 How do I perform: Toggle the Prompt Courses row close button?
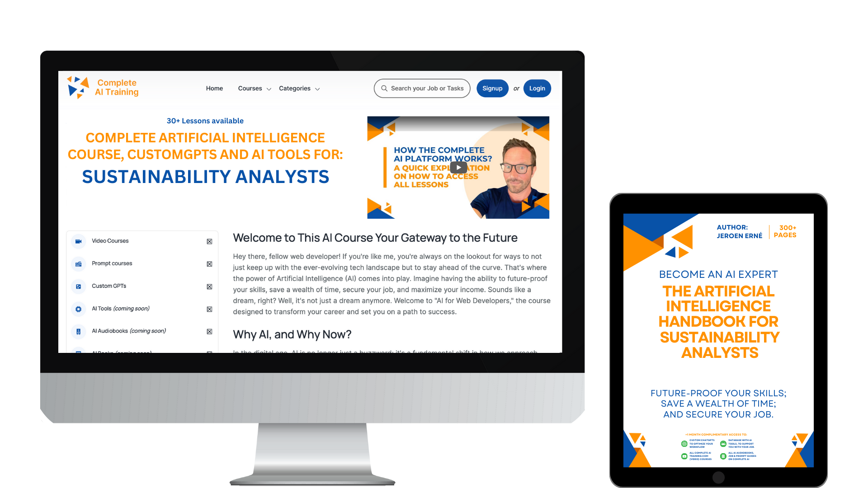pos(209,264)
